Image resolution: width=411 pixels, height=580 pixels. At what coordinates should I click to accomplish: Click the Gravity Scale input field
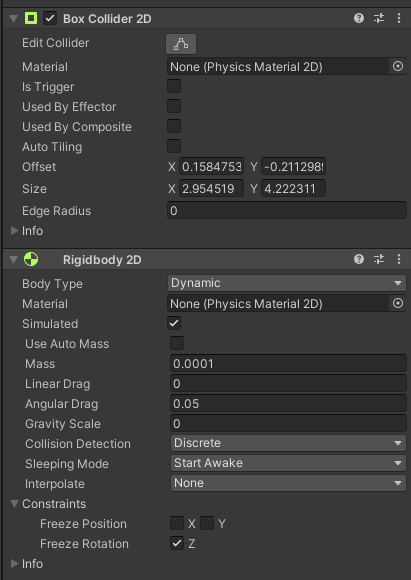click(x=288, y=424)
